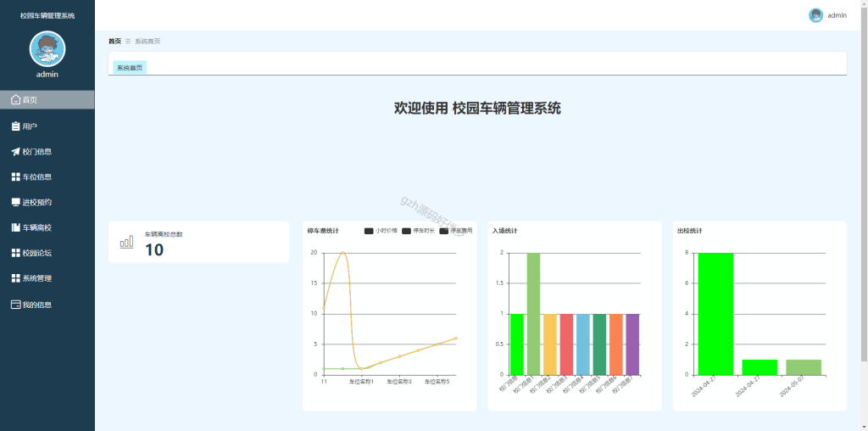Screen dimensions: 868x431
Task: Click the bar chart icon in 车辆离校总数 card
Action: pos(126,242)
